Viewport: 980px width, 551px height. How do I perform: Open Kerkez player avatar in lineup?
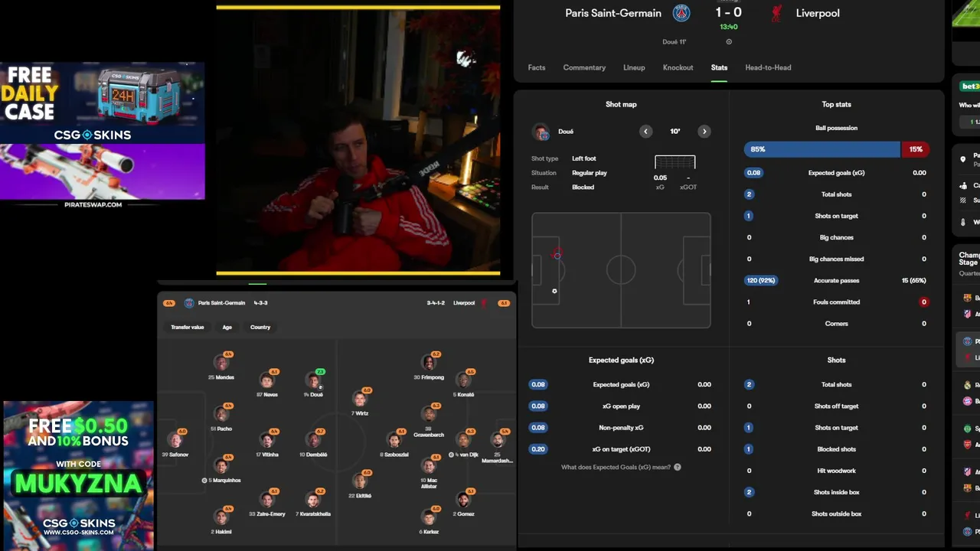coord(429,517)
